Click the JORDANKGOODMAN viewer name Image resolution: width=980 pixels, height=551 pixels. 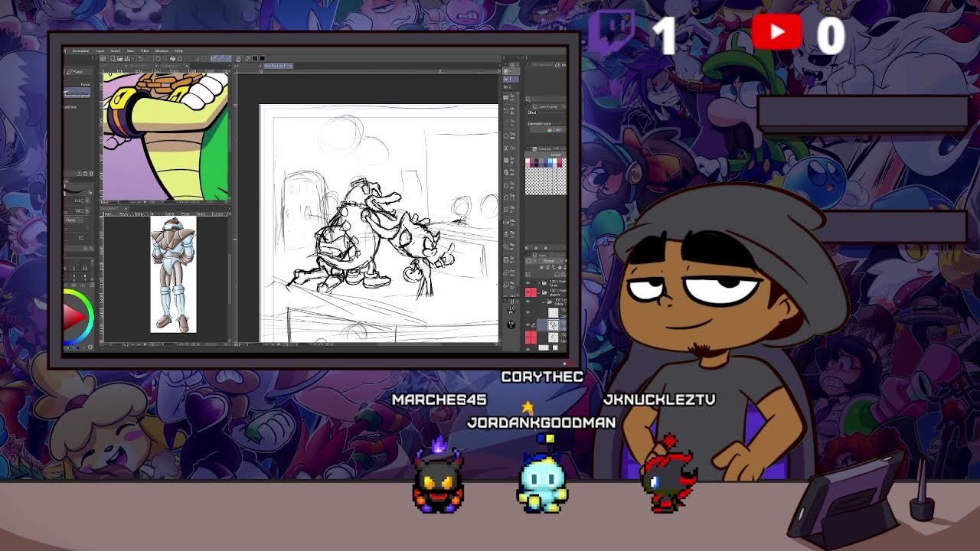coord(541,422)
